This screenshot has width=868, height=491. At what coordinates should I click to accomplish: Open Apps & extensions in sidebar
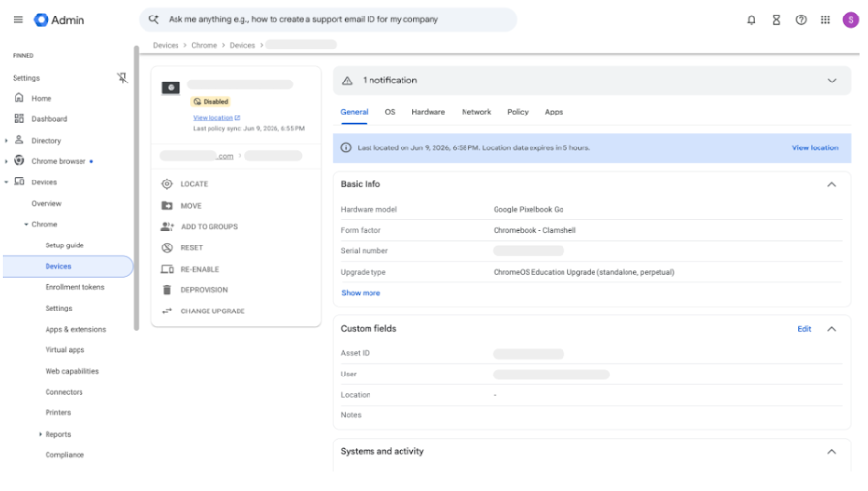[76, 329]
